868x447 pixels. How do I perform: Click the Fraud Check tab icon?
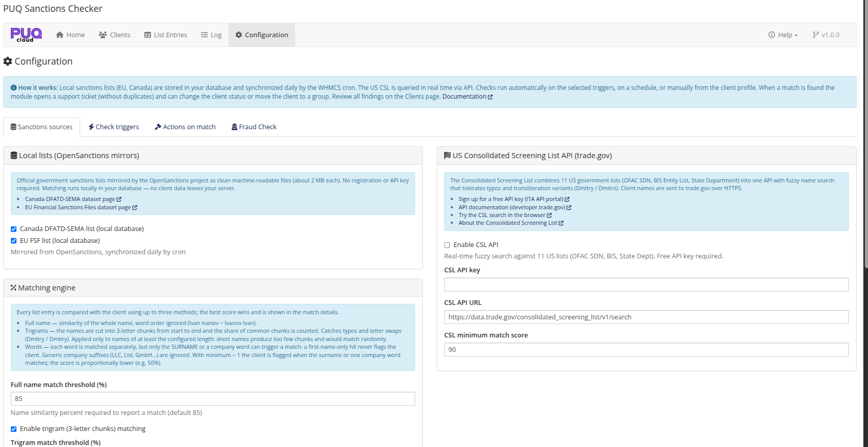click(234, 127)
